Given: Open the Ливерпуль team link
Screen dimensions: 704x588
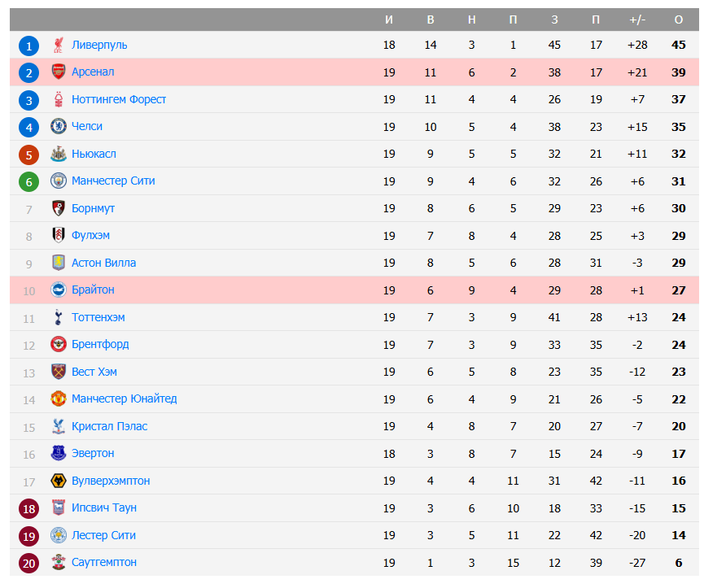Looking at the screenshot, I should (99, 45).
